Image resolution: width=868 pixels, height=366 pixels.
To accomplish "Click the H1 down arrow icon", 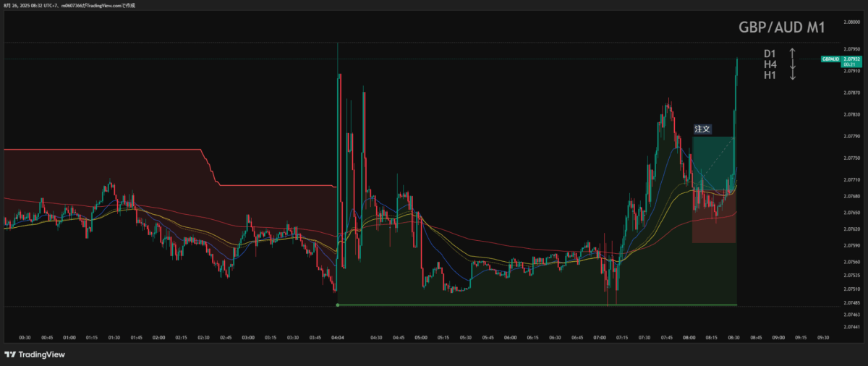I will 792,75.
